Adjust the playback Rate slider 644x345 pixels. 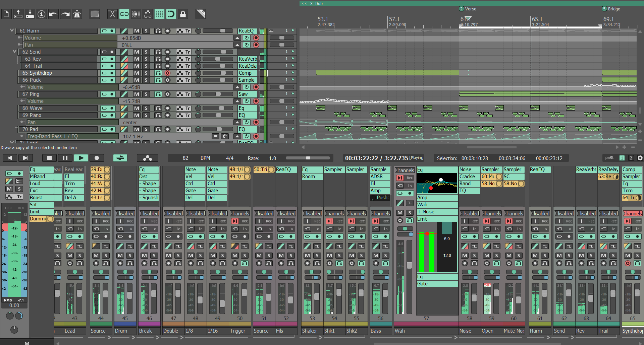tap(308, 158)
